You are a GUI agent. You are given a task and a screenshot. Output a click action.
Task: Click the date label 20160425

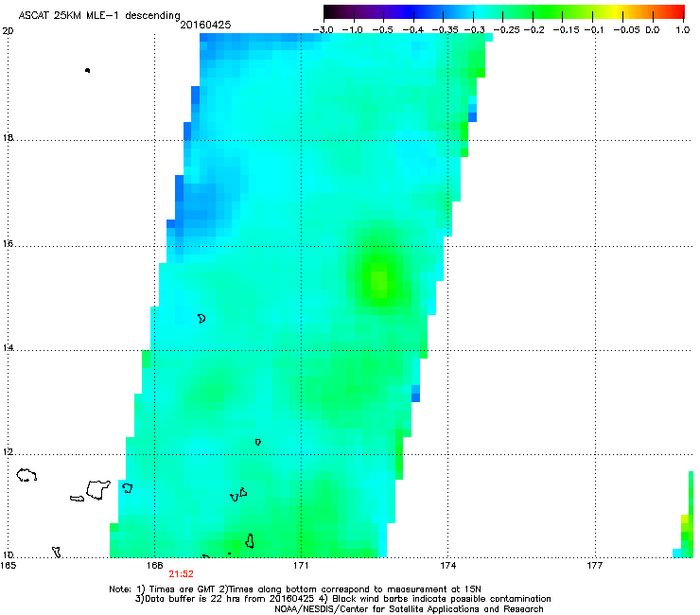click(205, 25)
